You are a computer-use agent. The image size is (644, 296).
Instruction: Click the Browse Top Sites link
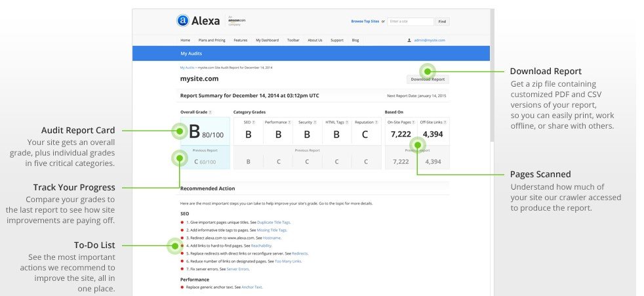point(365,22)
